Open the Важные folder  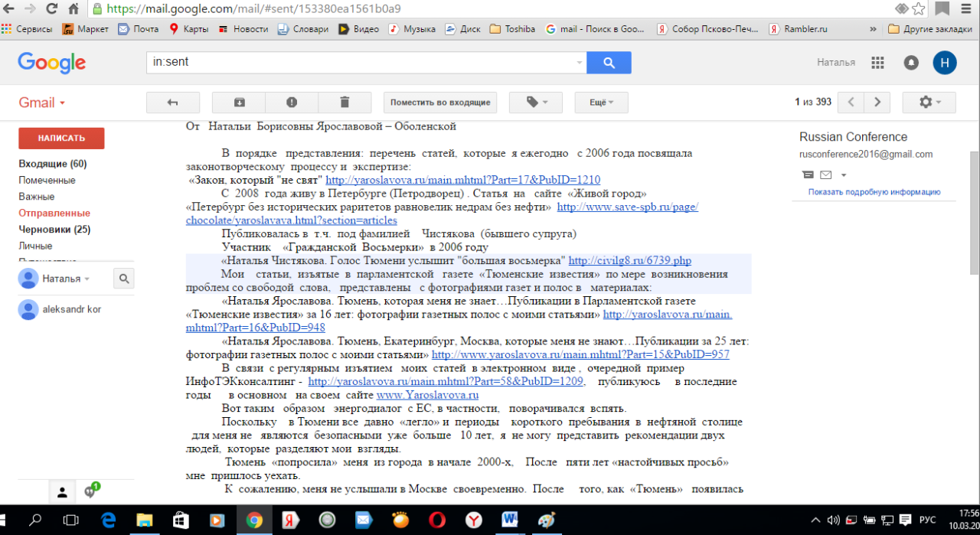pyautogui.click(x=37, y=197)
